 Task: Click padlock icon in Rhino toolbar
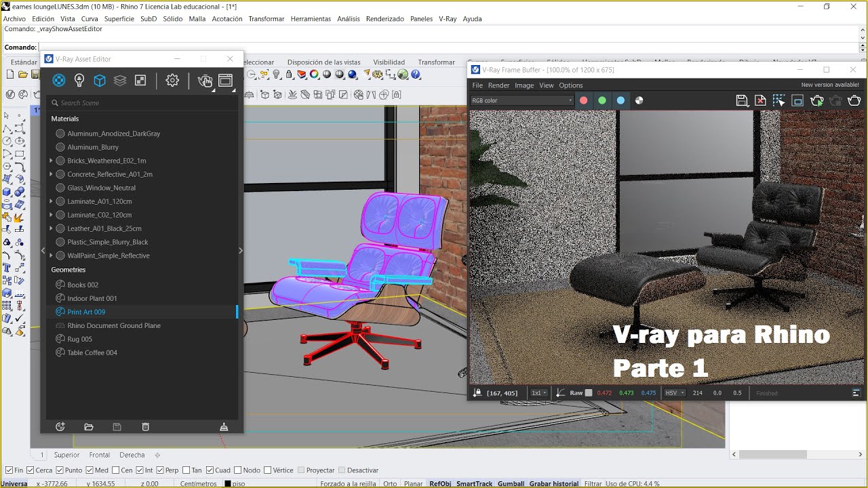click(x=289, y=75)
